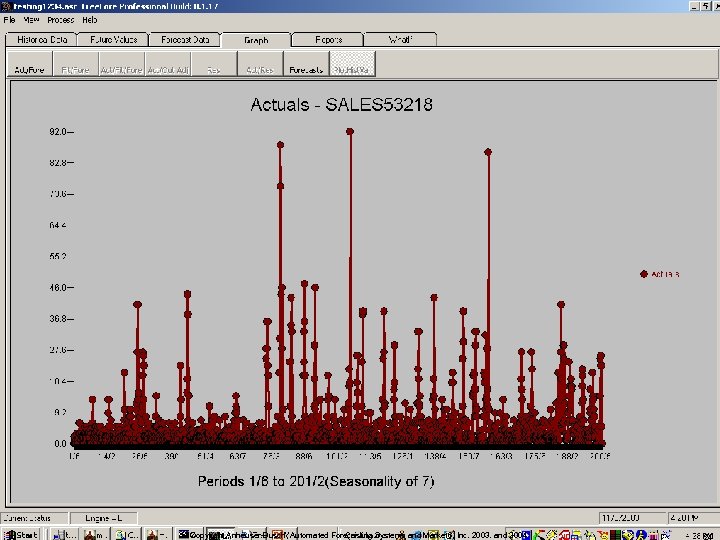720x540 pixels.
Task: Click the Actuals legend marker
Action: (x=644, y=274)
